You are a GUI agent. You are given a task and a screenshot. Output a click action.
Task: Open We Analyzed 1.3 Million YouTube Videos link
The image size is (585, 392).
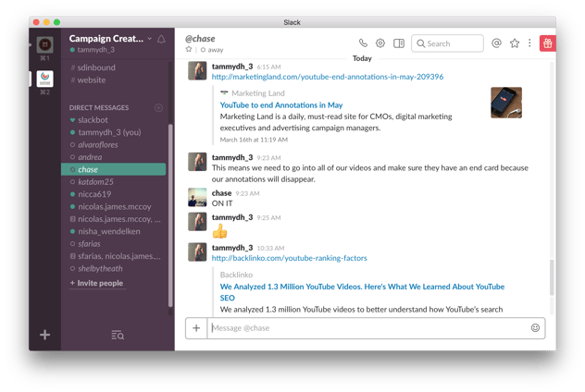click(x=362, y=292)
